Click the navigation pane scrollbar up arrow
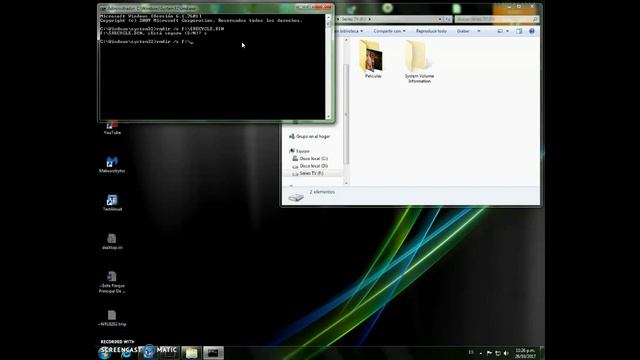The width and height of the screenshot is (640, 360). tap(347, 40)
